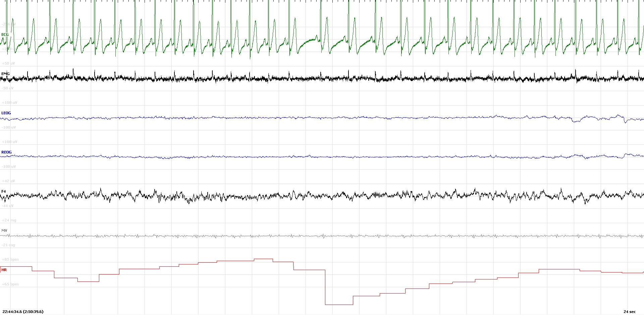Select the F4 EEG channel label
644x315 pixels.
pos(4,191)
